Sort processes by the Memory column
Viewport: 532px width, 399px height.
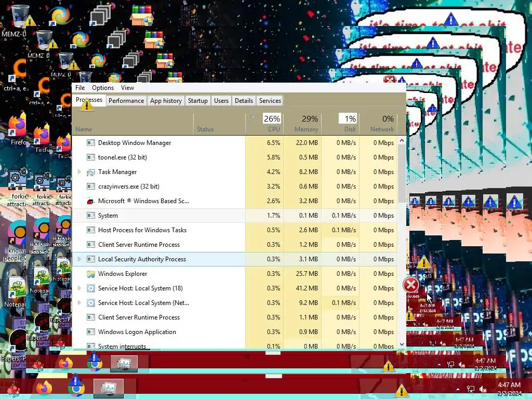pos(303,124)
